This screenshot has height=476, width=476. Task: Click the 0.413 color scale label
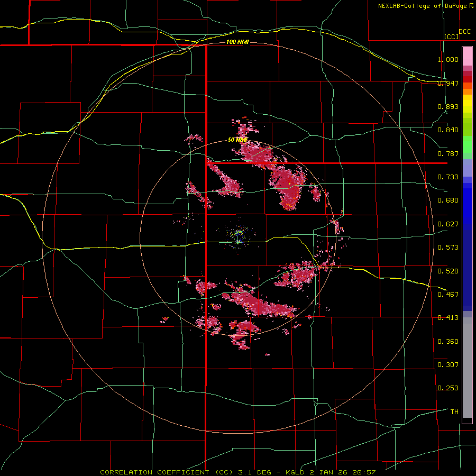448,318
